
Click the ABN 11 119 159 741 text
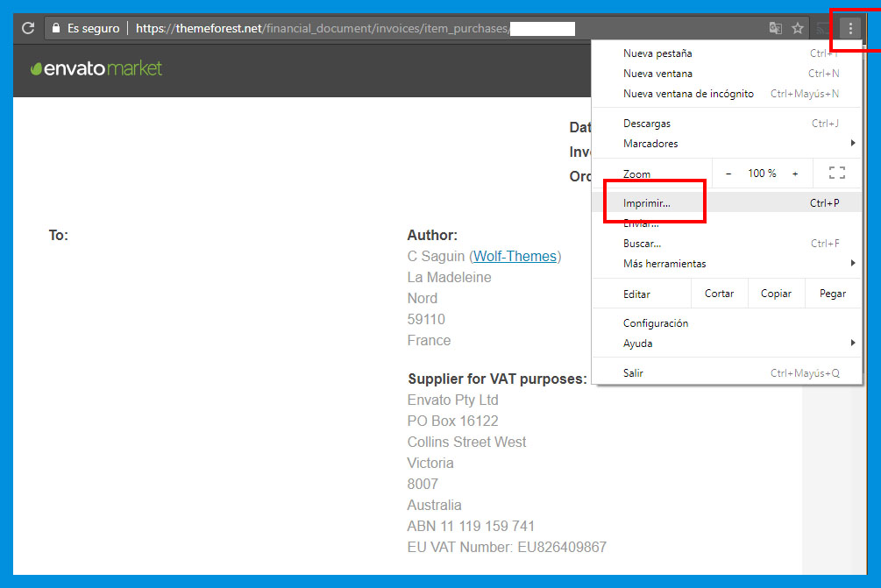tap(471, 527)
